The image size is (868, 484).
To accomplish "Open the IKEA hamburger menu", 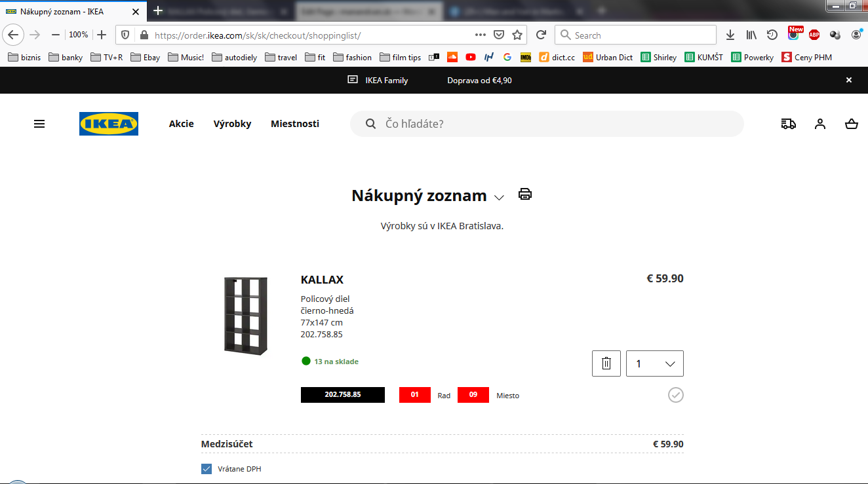I will click(x=39, y=124).
